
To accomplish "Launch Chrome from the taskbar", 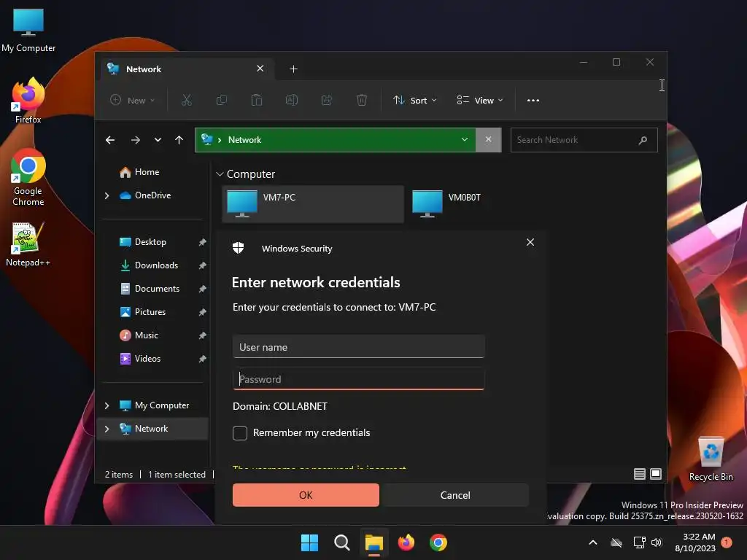I will 438,542.
